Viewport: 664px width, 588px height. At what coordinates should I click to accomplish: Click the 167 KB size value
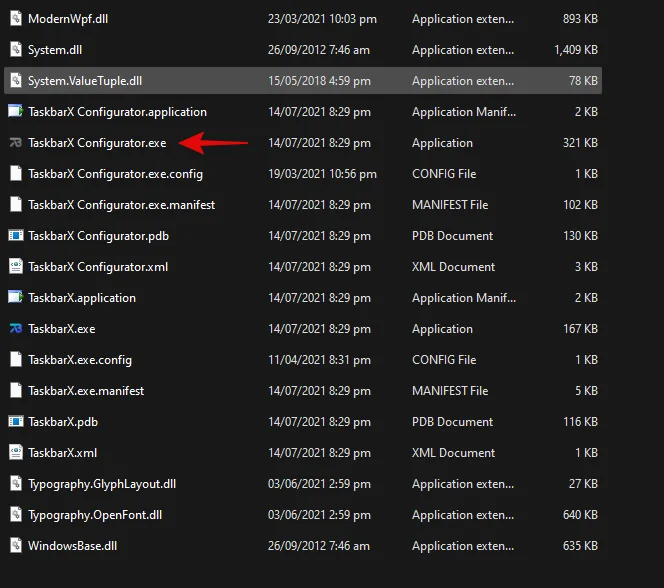580,329
